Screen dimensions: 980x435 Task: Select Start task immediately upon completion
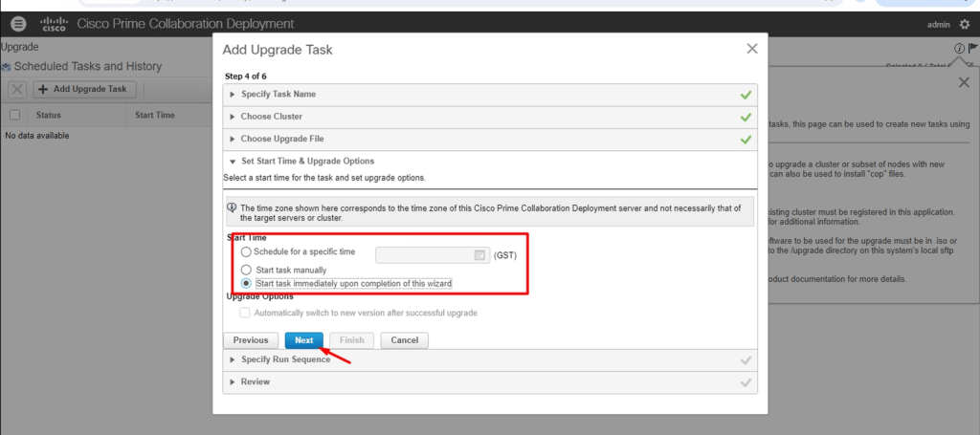[247, 284]
